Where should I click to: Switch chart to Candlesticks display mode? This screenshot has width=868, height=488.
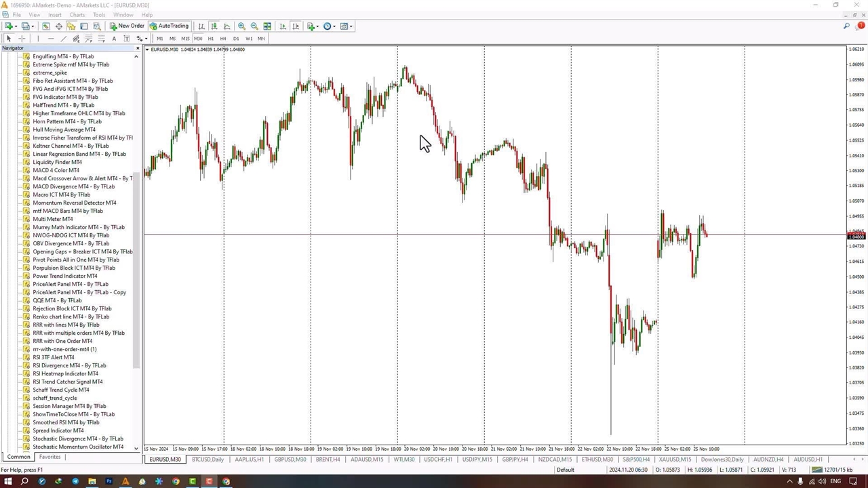214,26
